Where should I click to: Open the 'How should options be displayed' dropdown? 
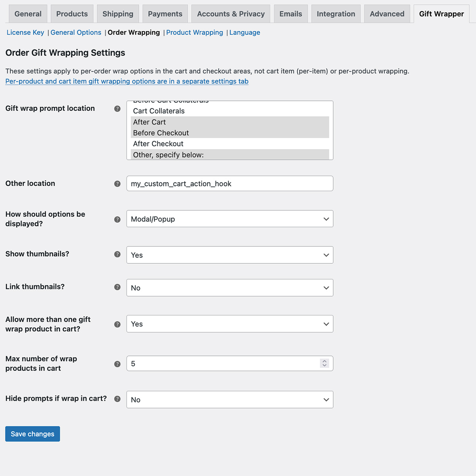pyautogui.click(x=230, y=219)
